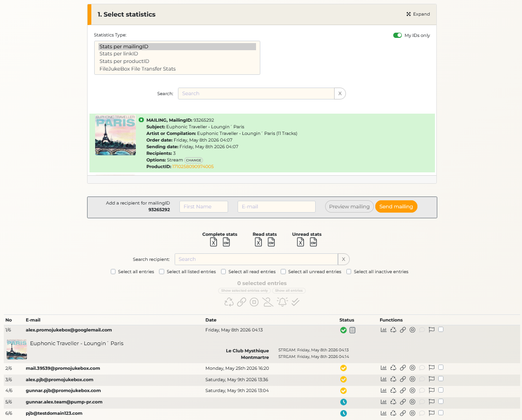Click the bulk link icon above the table
The image size is (522, 420).
[x=242, y=302]
